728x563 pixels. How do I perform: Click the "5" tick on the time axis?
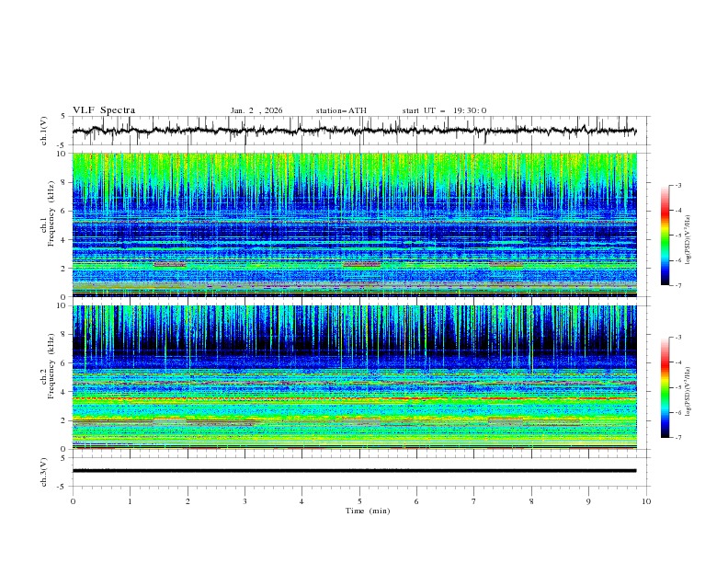pos(359,501)
